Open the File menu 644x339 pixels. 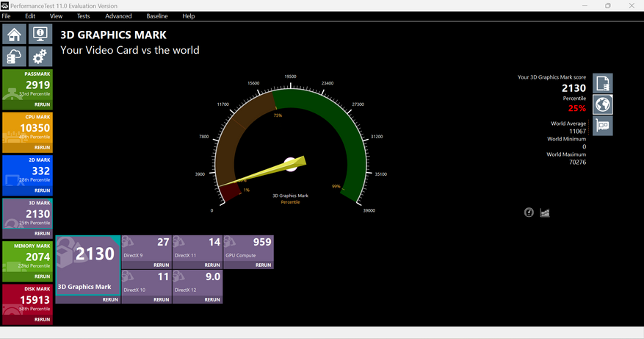point(6,16)
